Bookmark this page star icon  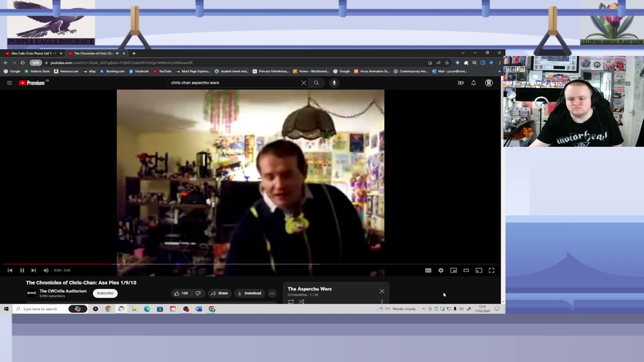point(447,63)
